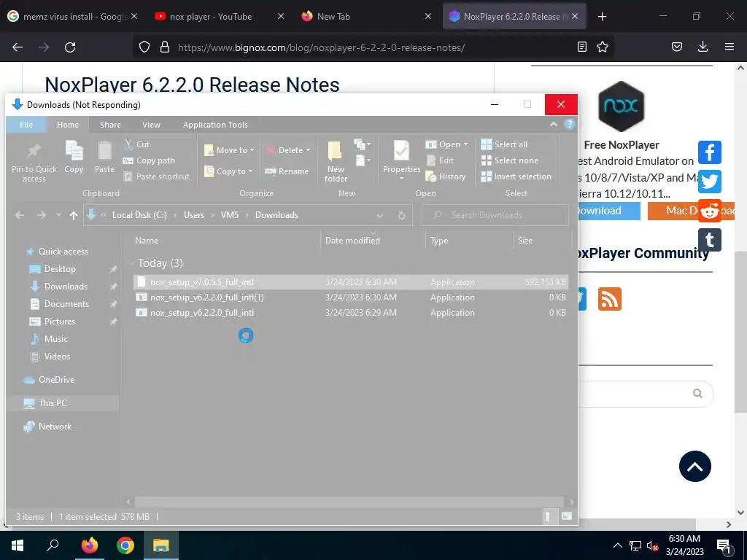Click Cut in Clipboard group
747x560 pixels.
(136, 144)
